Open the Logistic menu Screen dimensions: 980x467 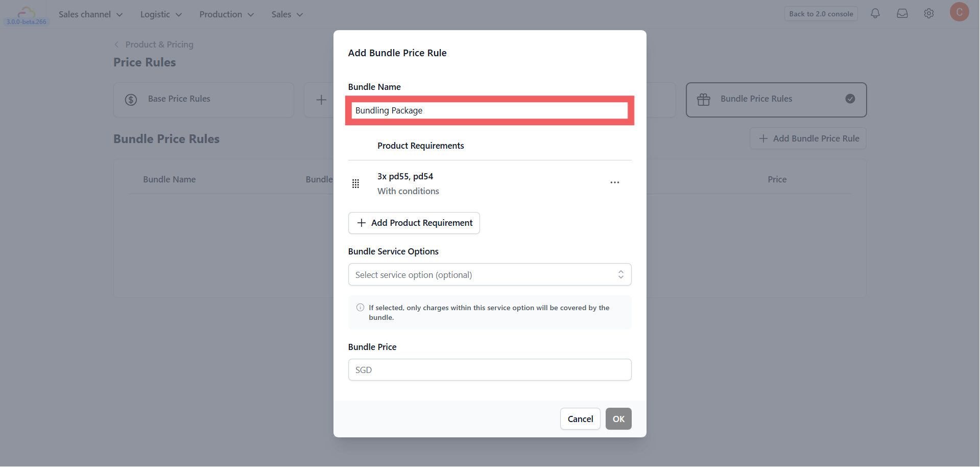(x=161, y=14)
